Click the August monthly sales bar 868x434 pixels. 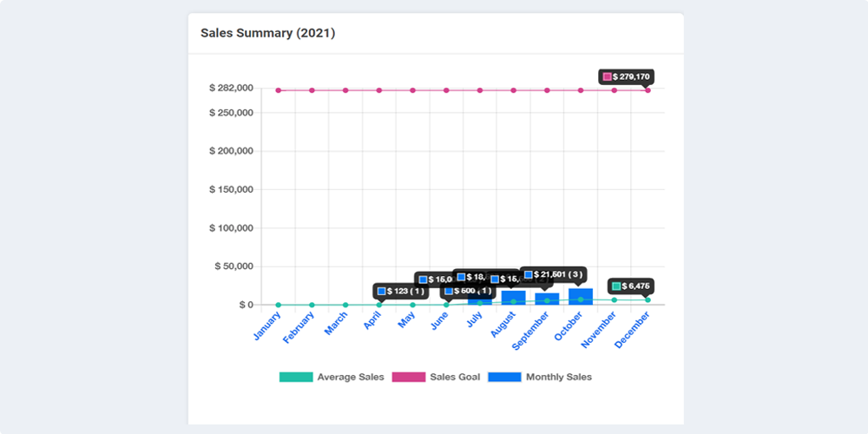(x=513, y=298)
